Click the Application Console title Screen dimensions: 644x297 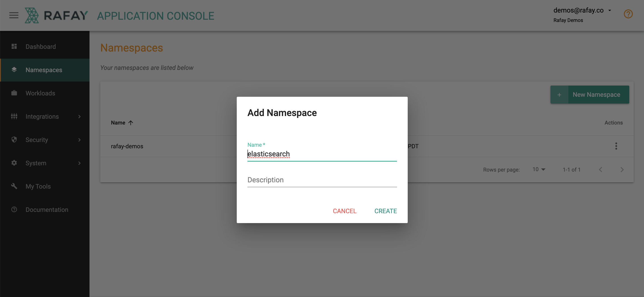156,16
